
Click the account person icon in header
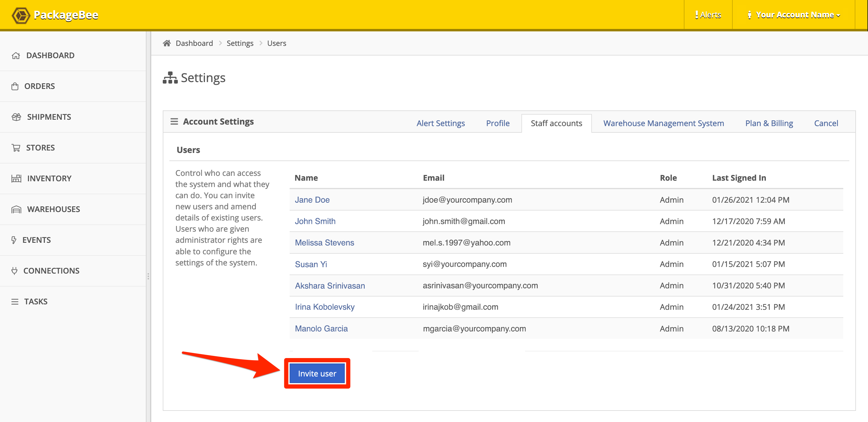(749, 15)
